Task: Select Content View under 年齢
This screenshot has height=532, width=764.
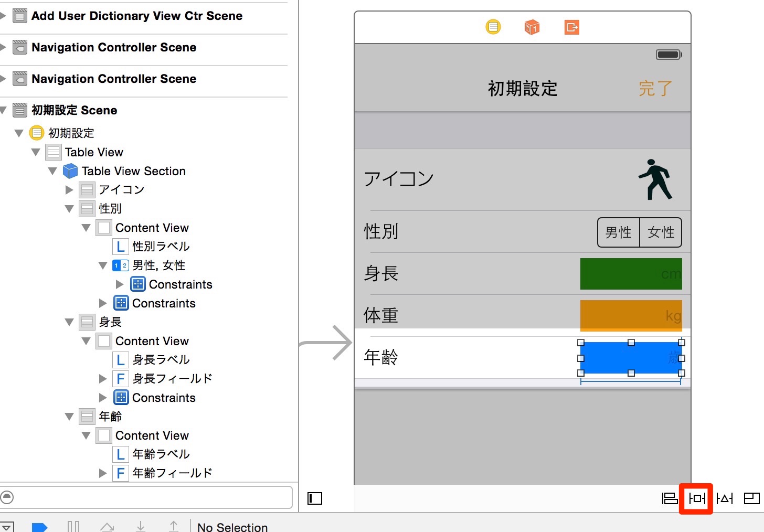Action: 142,435
